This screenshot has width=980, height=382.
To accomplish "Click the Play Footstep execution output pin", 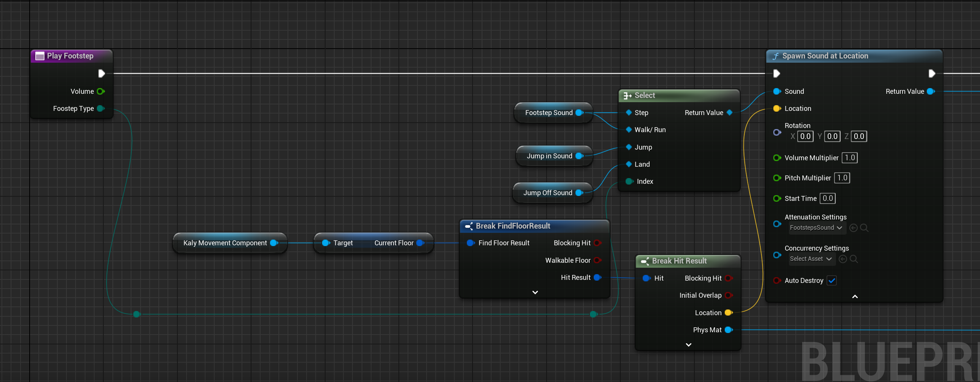I will click(x=101, y=73).
